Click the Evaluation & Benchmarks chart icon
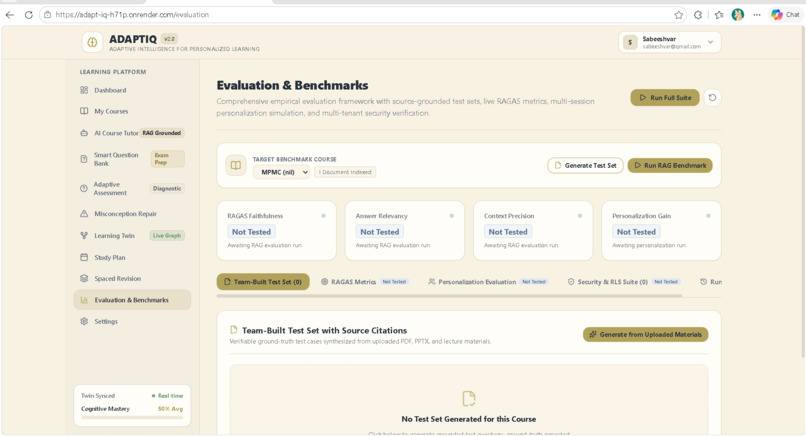The height and width of the screenshot is (436, 806). tap(84, 300)
